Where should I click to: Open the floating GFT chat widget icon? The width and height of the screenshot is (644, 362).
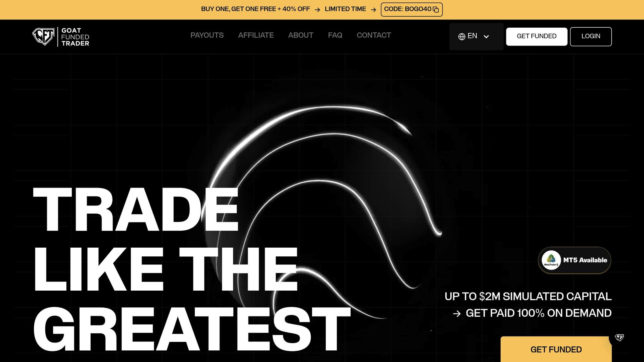[619, 337]
